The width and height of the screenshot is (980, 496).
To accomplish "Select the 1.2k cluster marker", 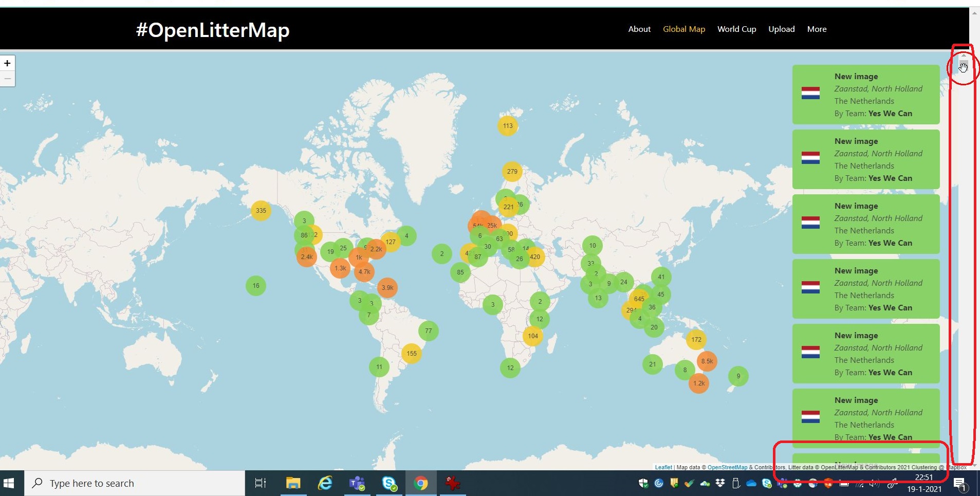I will pyautogui.click(x=699, y=383).
